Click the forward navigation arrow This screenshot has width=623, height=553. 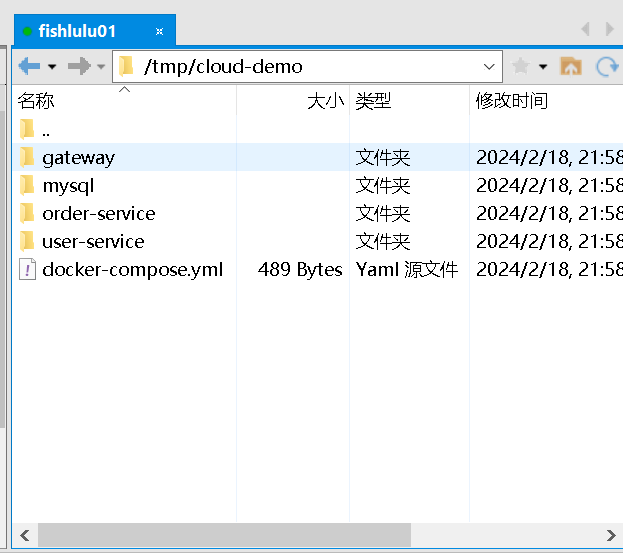pyautogui.click(x=78, y=67)
